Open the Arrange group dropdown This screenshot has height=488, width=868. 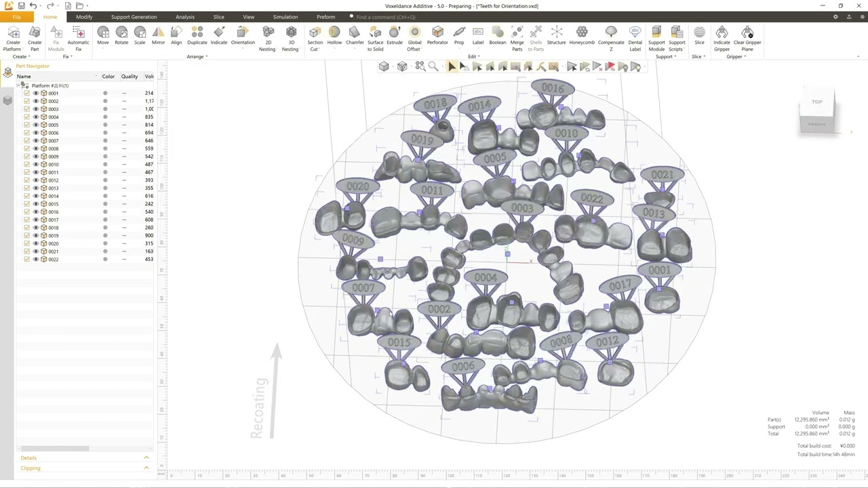point(197,57)
